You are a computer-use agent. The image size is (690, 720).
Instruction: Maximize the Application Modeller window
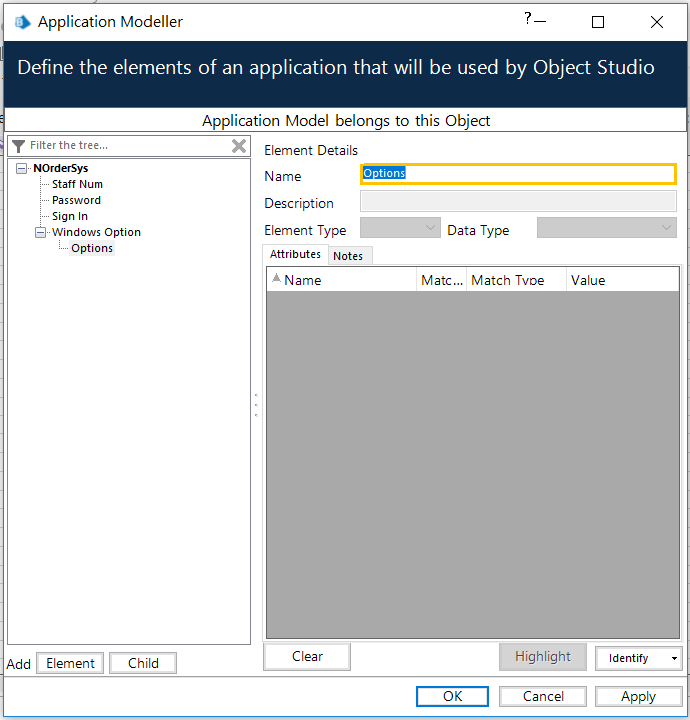pos(598,22)
